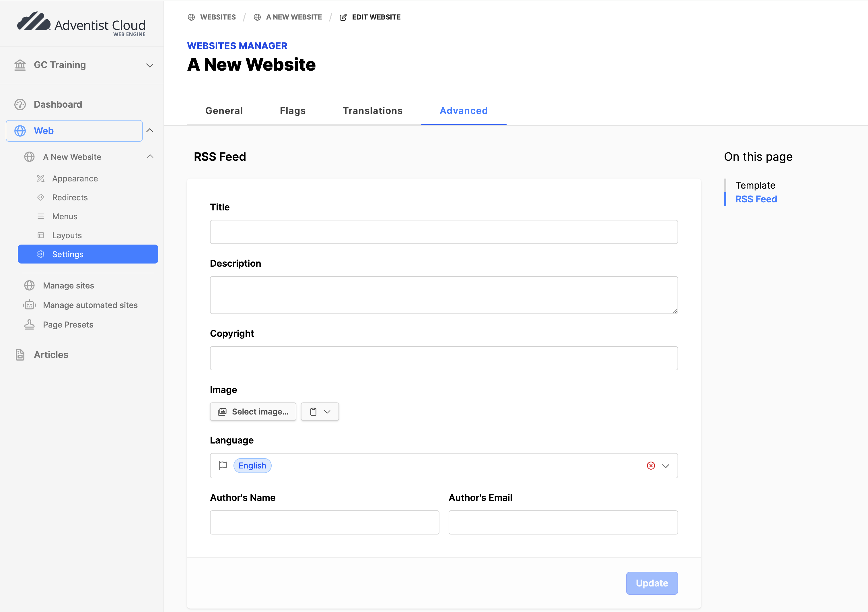The width and height of the screenshot is (868, 612).
Task: Click the Redirects diamond icon
Action: [41, 197]
